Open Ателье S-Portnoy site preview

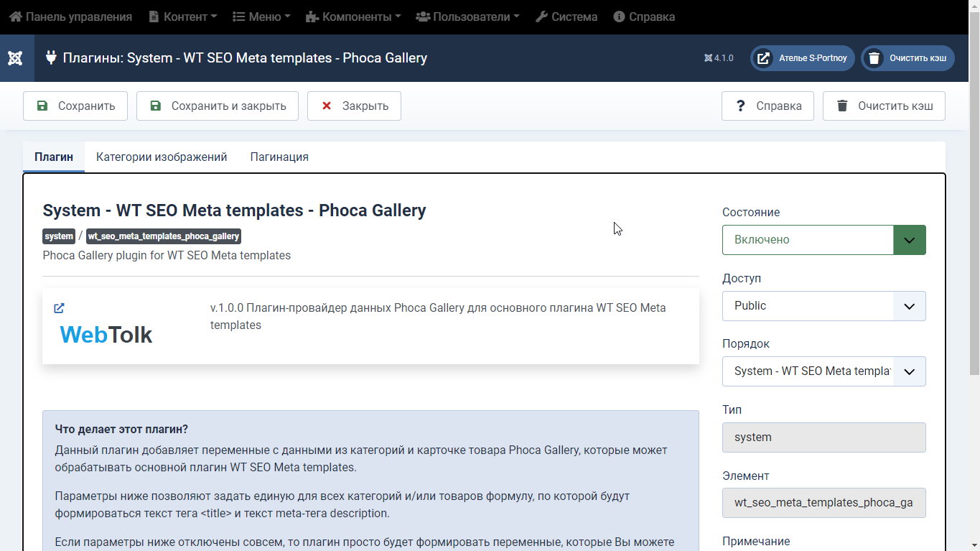click(x=802, y=58)
